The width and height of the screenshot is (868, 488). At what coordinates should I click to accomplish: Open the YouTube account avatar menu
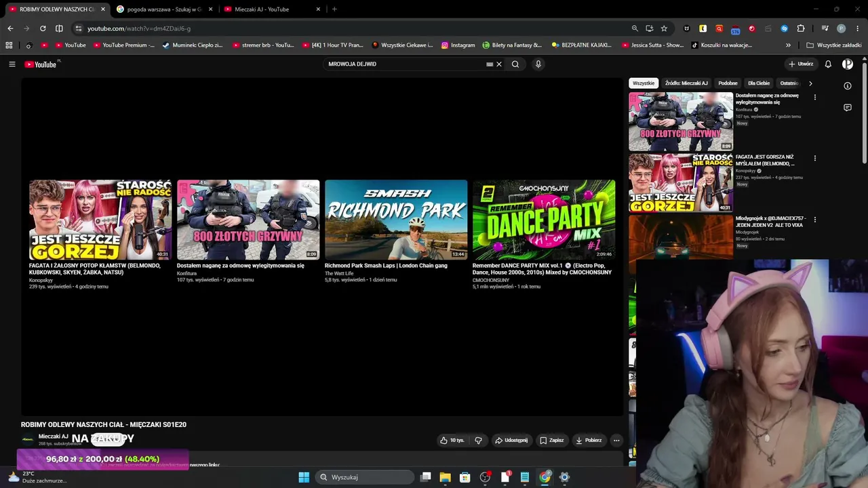pyautogui.click(x=848, y=64)
